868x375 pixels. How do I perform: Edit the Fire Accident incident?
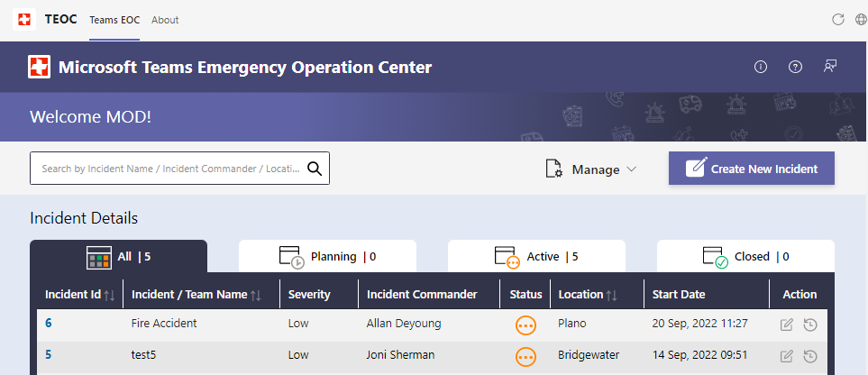coord(786,325)
